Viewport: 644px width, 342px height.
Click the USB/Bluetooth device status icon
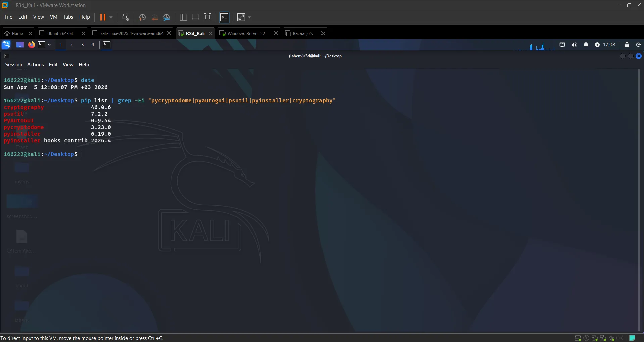620,338
